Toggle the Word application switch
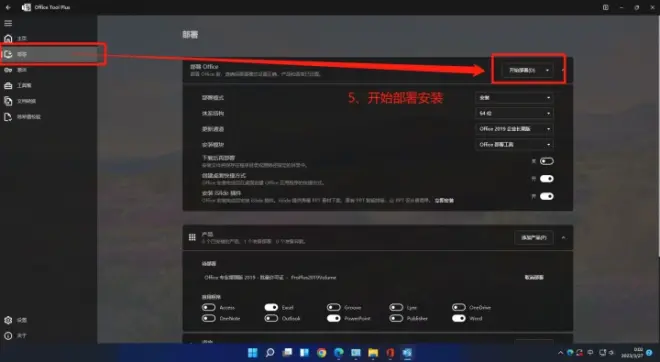This screenshot has height=362, width=660. pos(459,318)
